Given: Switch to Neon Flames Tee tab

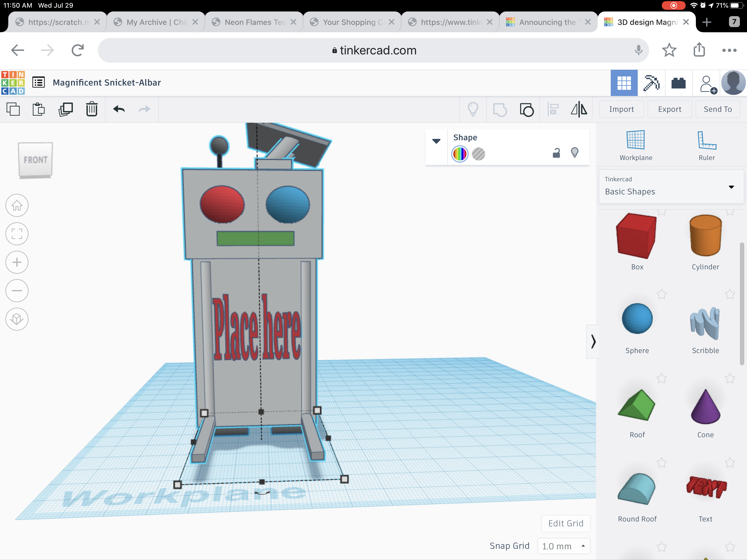Looking at the screenshot, I should coord(254,22).
